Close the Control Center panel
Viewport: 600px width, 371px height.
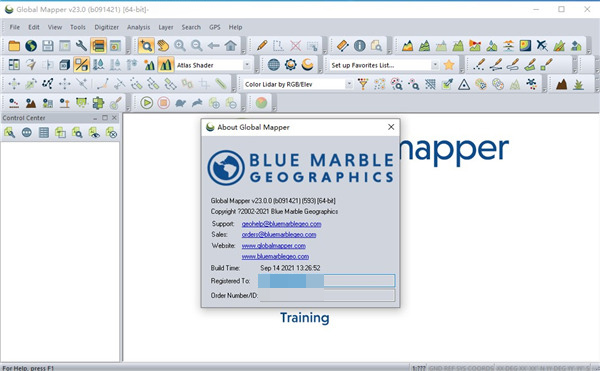pyautogui.click(x=114, y=118)
